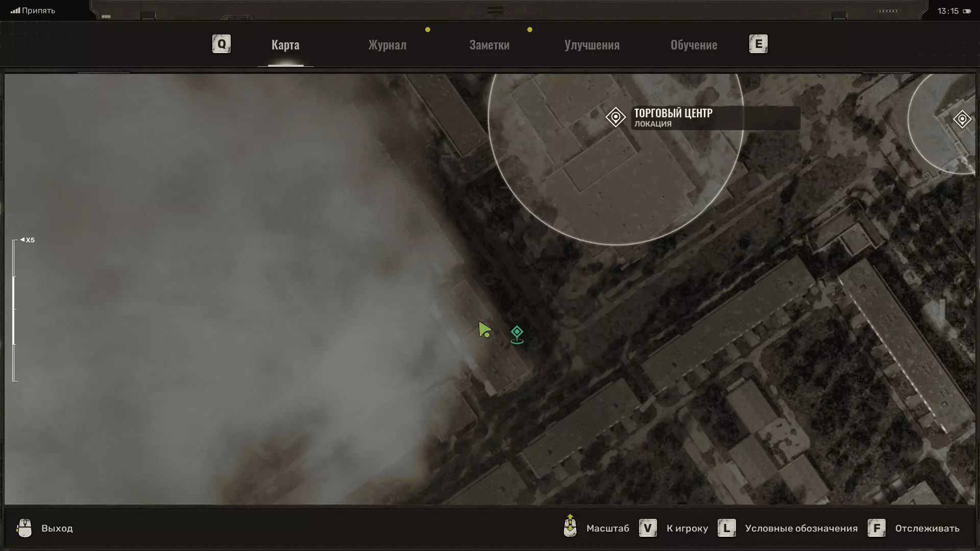Viewport: 980px width, 551px height.
Task: Click the X5 zoom scale slider
Action: (x=15, y=310)
